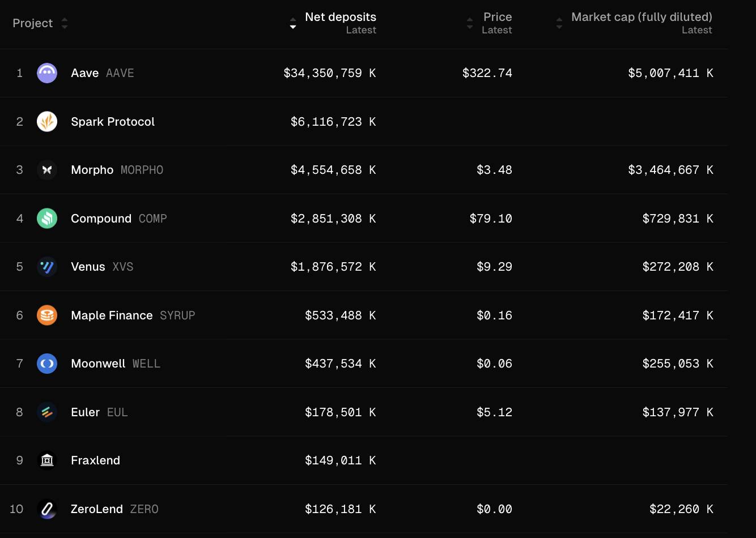The image size is (756, 538).
Task: Sort table by Project column arrows
Action: point(65,23)
